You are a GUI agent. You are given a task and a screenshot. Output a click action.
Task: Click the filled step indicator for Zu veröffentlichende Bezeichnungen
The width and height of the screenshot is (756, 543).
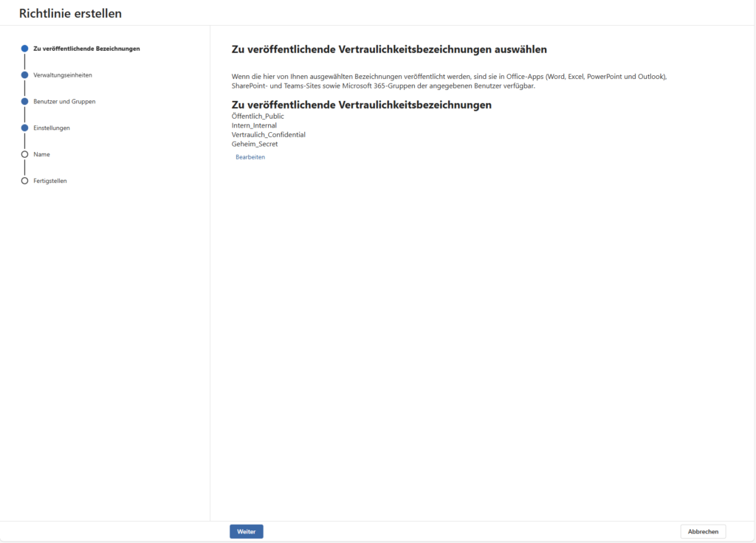click(25, 48)
